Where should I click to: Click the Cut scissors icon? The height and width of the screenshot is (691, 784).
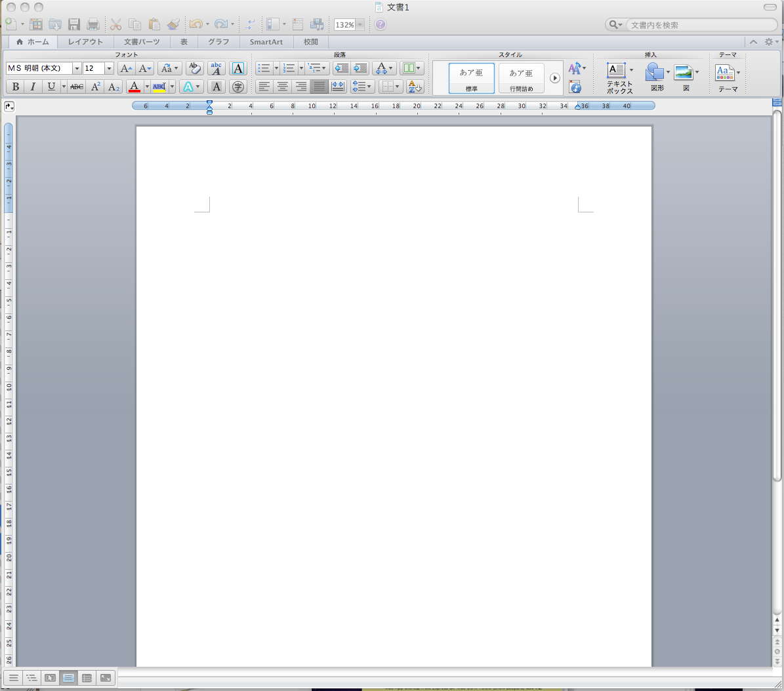click(116, 25)
